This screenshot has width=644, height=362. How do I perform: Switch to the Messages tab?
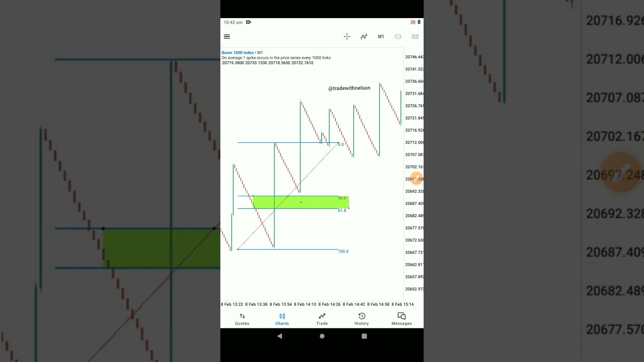pos(401,319)
